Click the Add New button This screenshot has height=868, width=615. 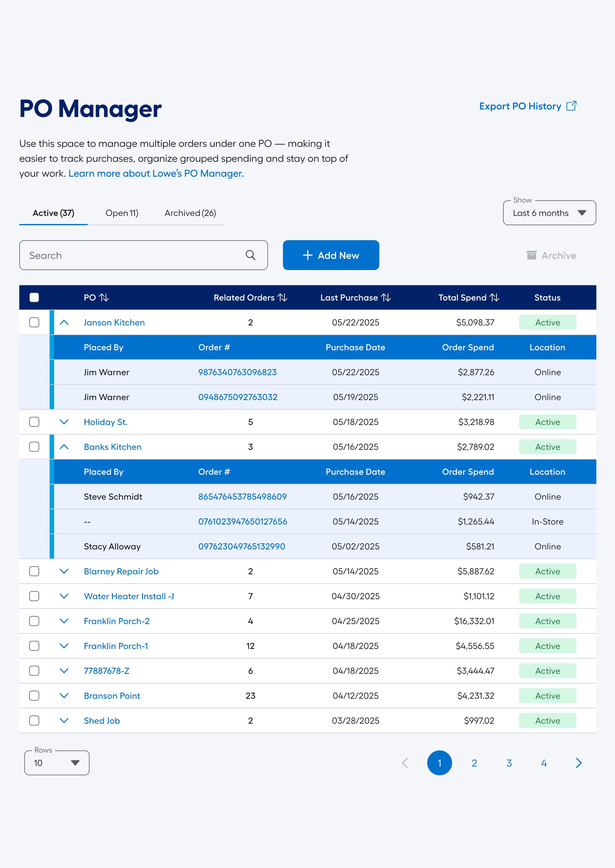pyautogui.click(x=331, y=255)
